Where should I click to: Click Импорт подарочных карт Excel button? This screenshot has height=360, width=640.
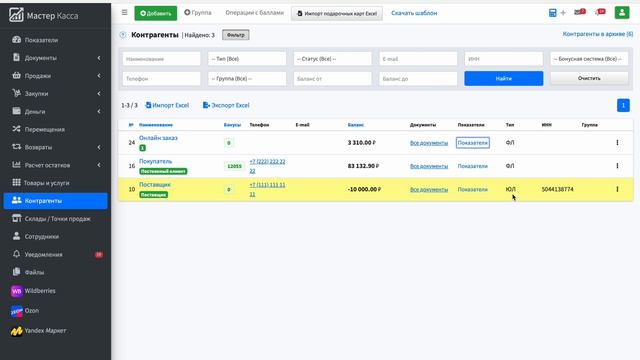pos(337,13)
